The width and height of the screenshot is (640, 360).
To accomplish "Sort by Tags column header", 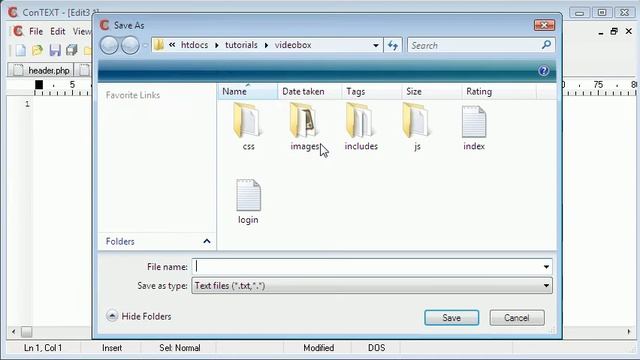I will (371, 91).
